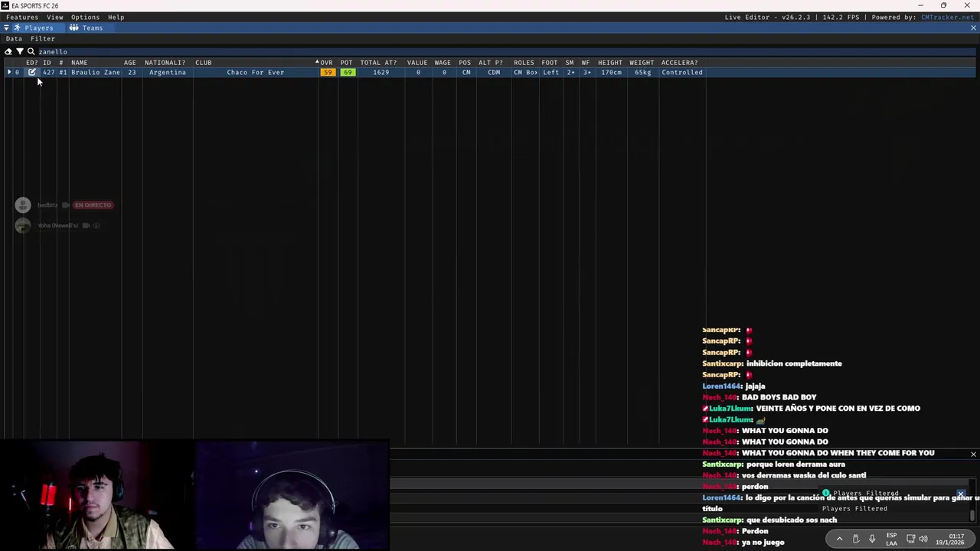Click the ACCELERA? column header
Viewport: 980px width, 551px height.
pyautogui.click(x=680, y=63)
